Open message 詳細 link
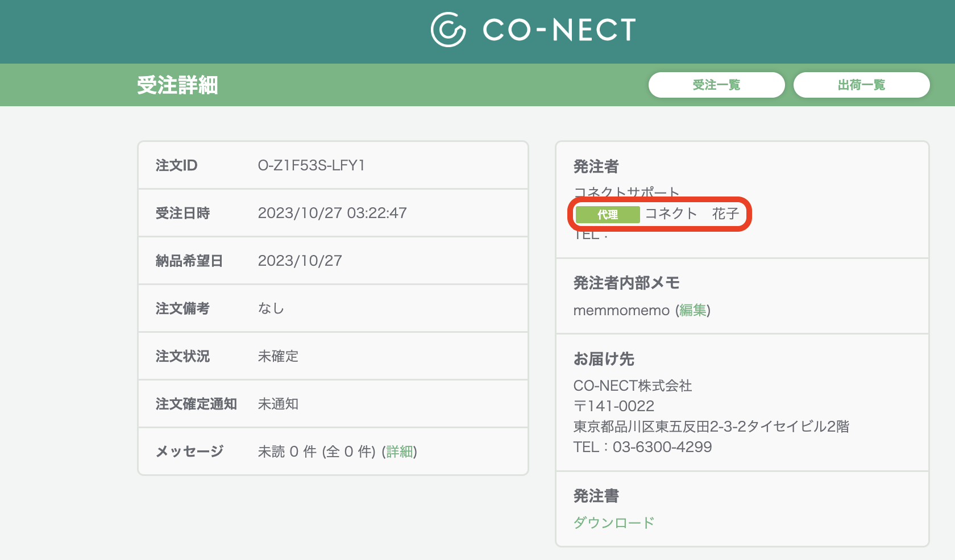 (400, 452)
